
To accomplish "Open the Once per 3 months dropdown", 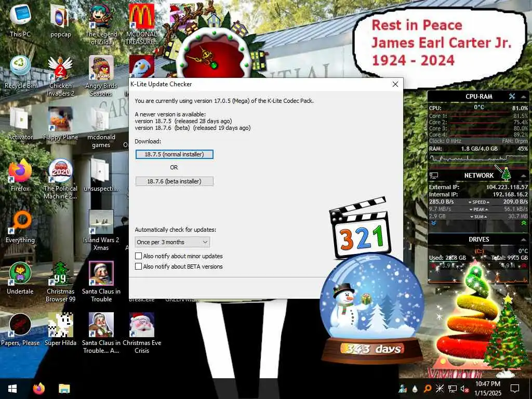I will coord(172,242).
